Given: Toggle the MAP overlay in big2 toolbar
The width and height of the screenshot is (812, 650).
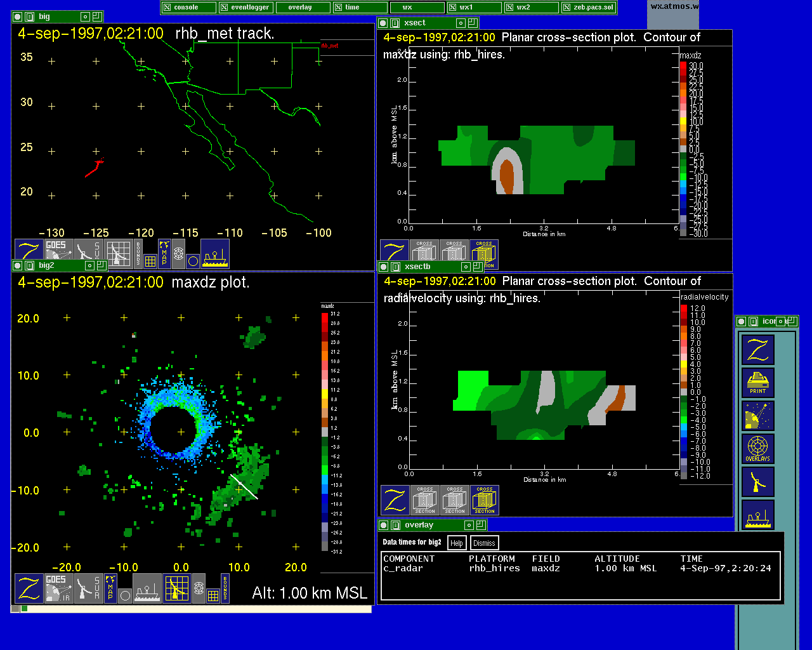Looking at the screenshot, I should click(110, 588).
